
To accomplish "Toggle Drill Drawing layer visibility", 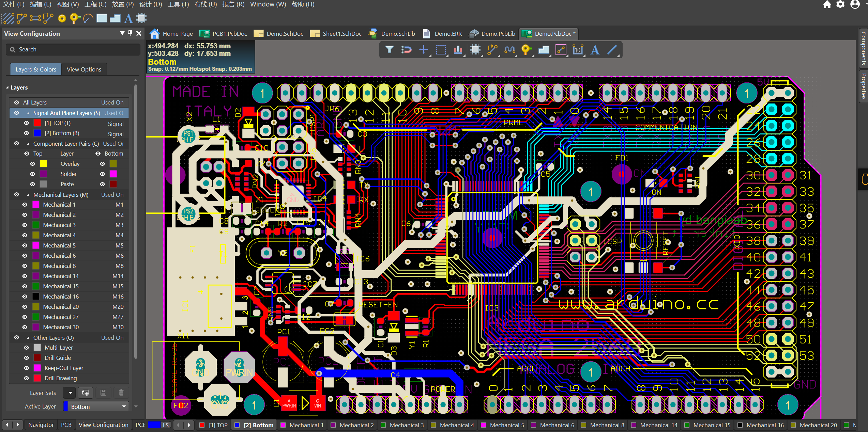I will [27, 378].
